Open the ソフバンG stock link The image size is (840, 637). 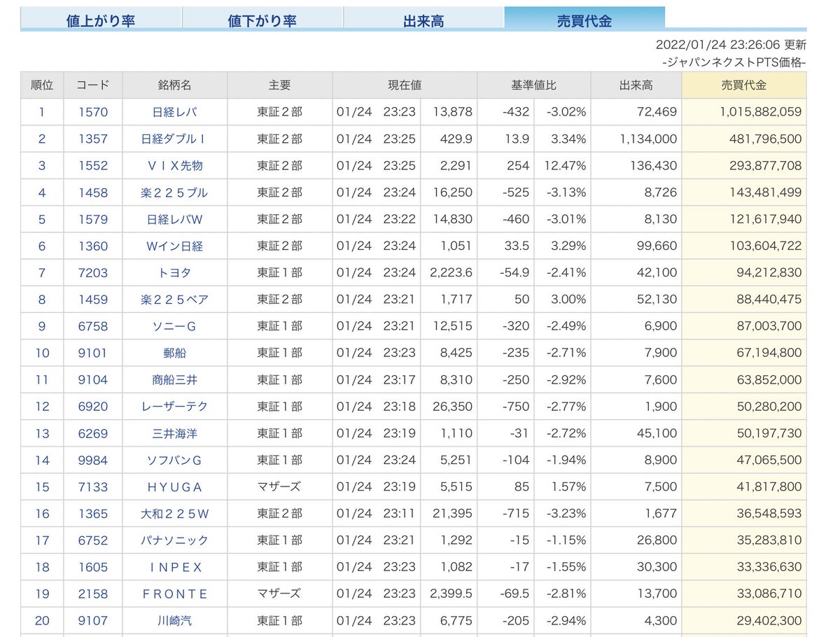tap(174, 460)
